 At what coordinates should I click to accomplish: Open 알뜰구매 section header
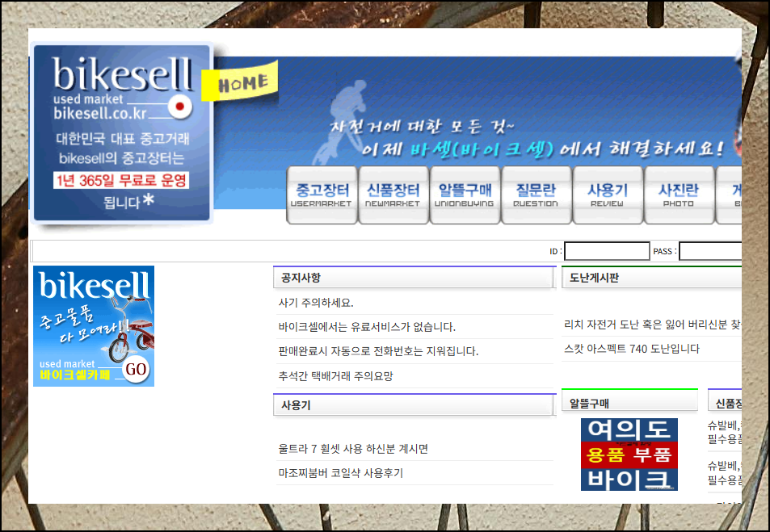pos(629,401)
